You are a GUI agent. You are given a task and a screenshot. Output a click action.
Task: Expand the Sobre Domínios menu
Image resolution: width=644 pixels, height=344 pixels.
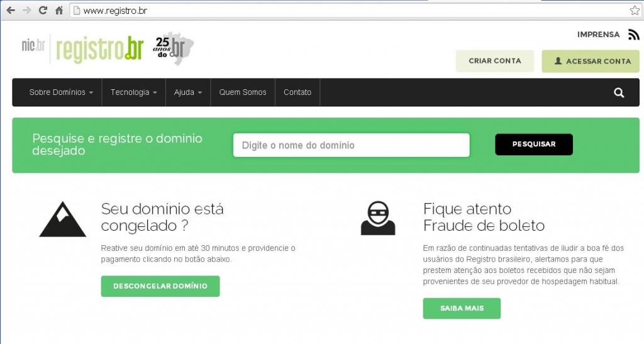point(61,92)
